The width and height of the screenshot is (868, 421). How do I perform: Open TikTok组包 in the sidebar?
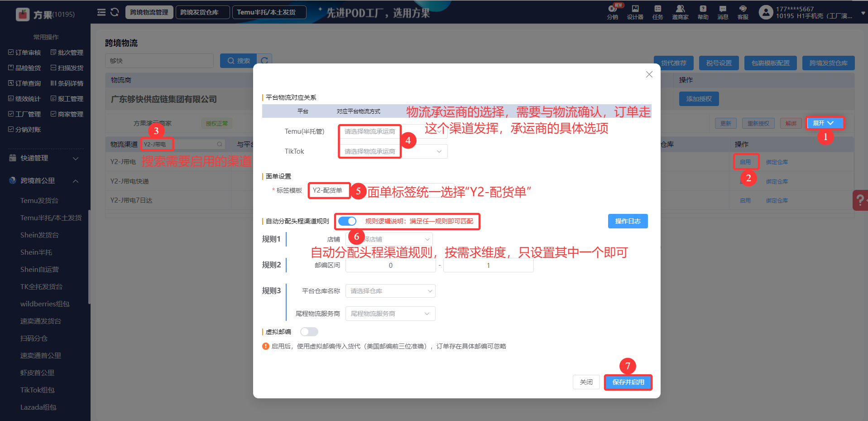pos(37,390)
